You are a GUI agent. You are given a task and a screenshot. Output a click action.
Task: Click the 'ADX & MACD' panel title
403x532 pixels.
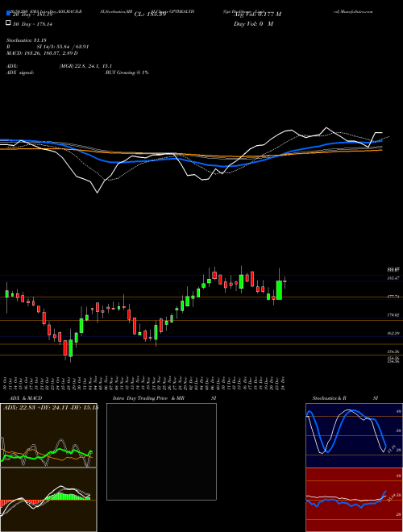pyautogui.click(x=26, y=398)
